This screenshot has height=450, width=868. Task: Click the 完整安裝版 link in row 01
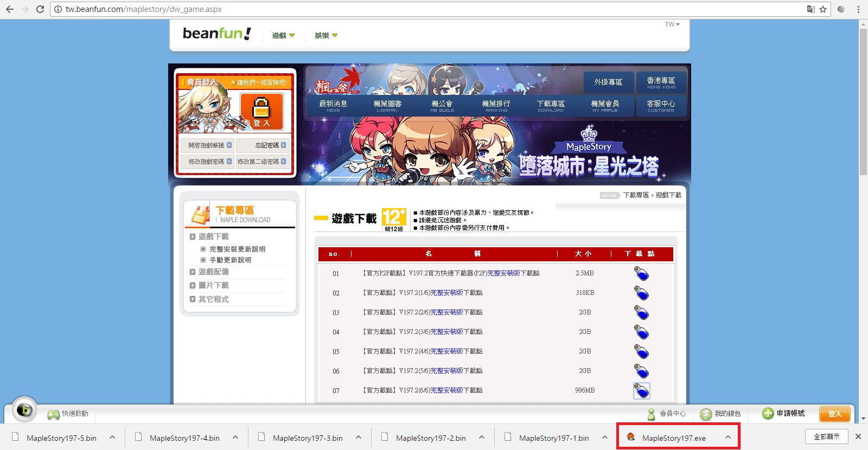pyautogui.click(x=503, y=273)
